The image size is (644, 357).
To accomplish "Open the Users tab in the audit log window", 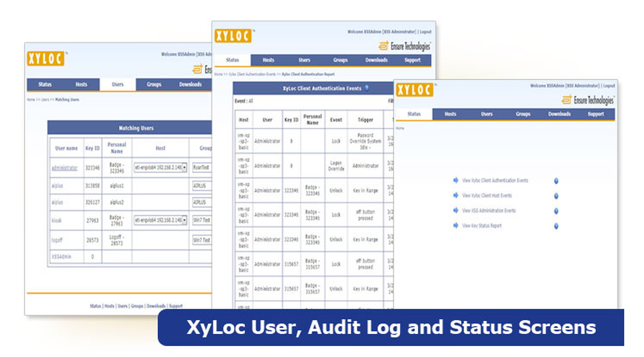I will tap(305, 60).
